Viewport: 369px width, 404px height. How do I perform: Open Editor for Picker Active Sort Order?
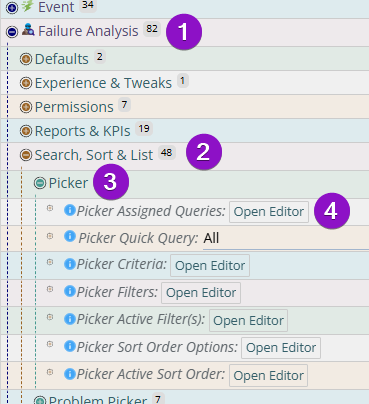[269, 376]
